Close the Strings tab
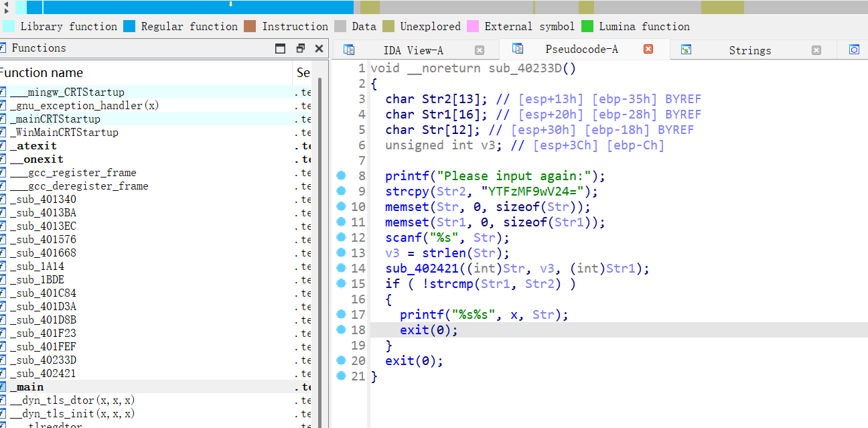This screenshot has width=868, height=428. point(816,50)
